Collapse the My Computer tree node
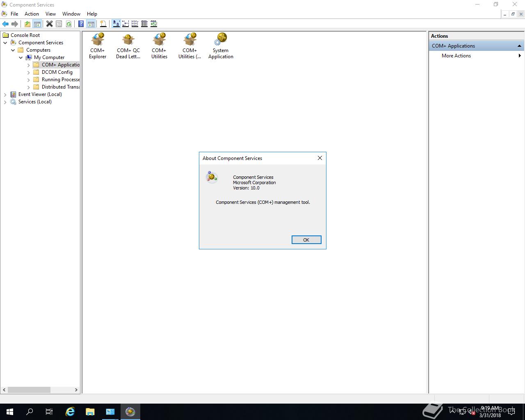Screen dimensions: 525x420 tap(21, 57)
